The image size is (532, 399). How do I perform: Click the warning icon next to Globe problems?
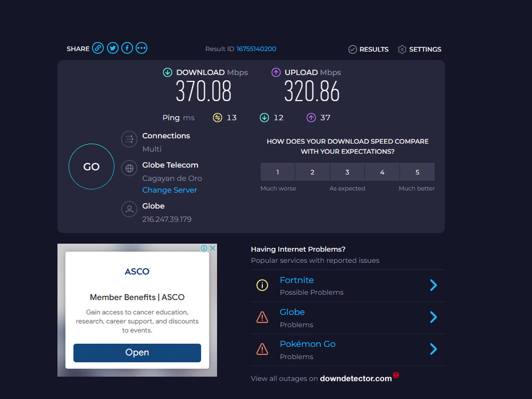[262, 317]
